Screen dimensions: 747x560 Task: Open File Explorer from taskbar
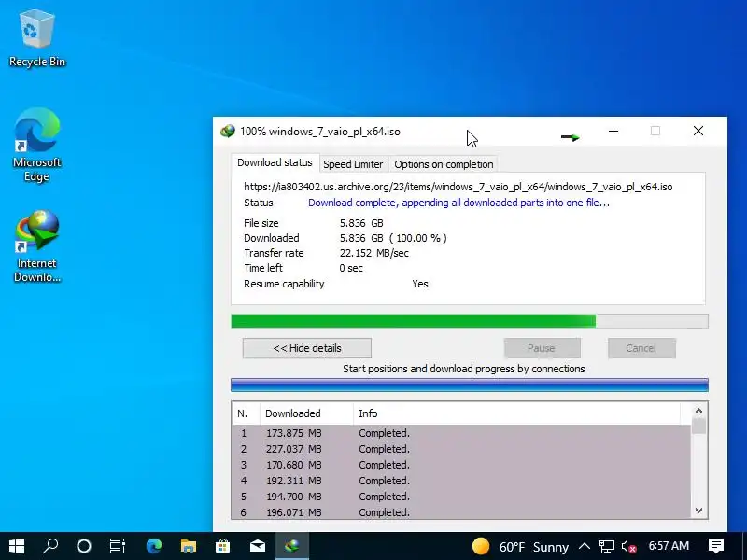click(189, 546)
